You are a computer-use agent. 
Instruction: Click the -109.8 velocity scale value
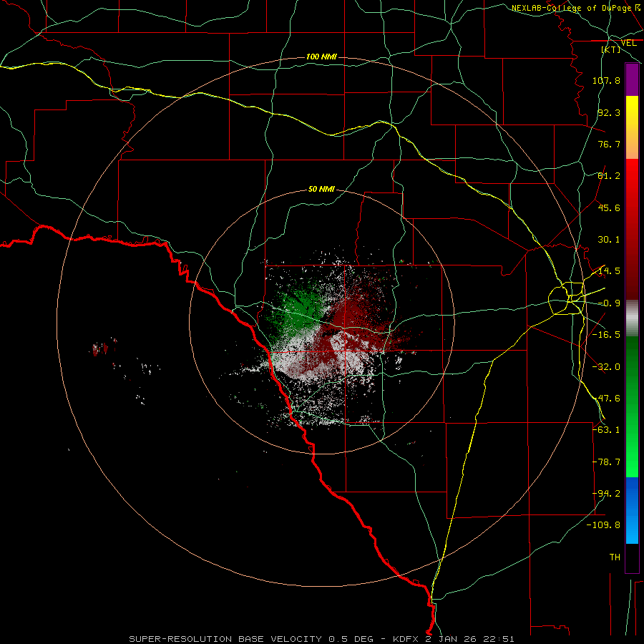pos(603,525)
